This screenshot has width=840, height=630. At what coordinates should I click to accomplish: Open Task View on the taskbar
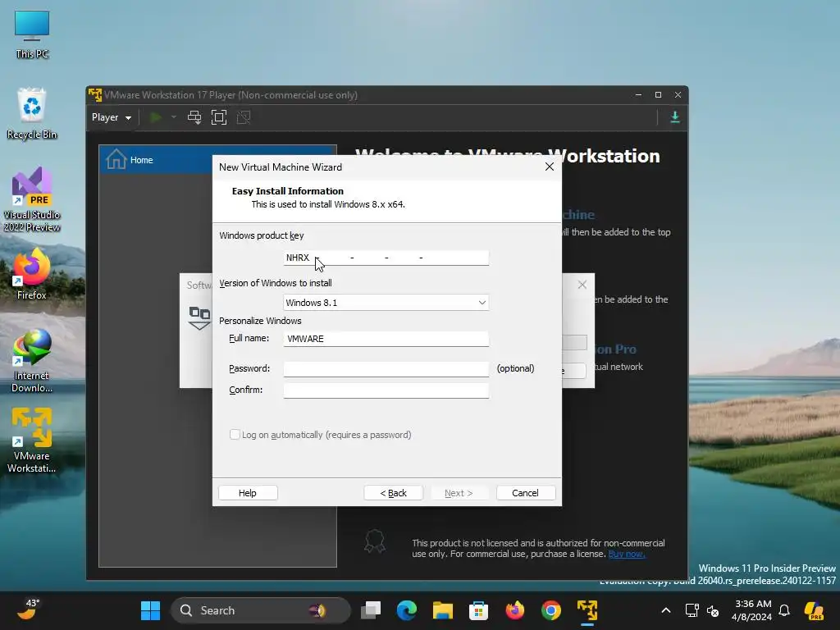(371, 610)
